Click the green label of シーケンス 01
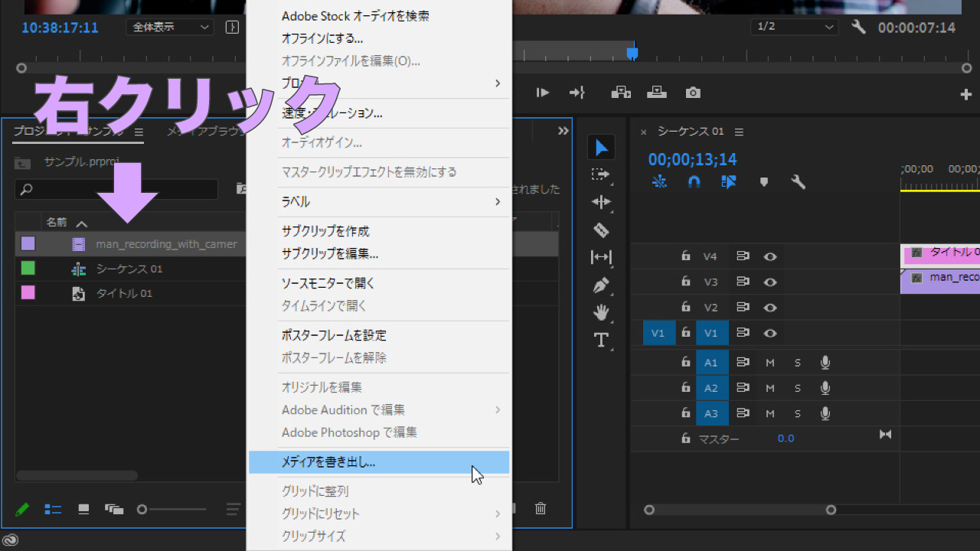Screen dimensions: 980x551 tap(28, 269)
